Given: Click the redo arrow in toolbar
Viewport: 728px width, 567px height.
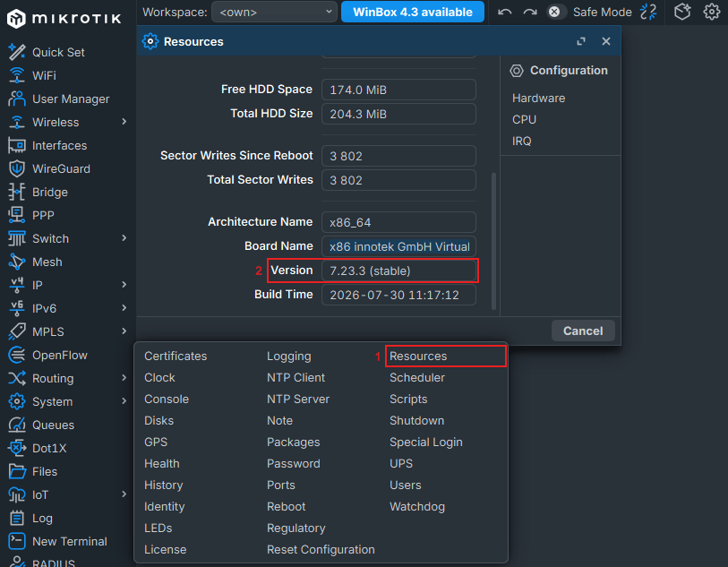Looking at the screenshot, I should tap(530, 12).
